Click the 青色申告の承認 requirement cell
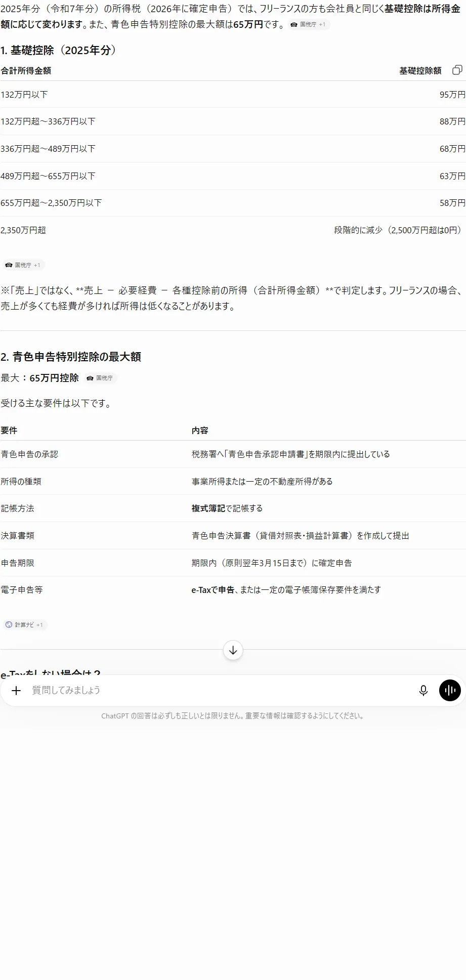The image size is (466, 980). [29, 454]
